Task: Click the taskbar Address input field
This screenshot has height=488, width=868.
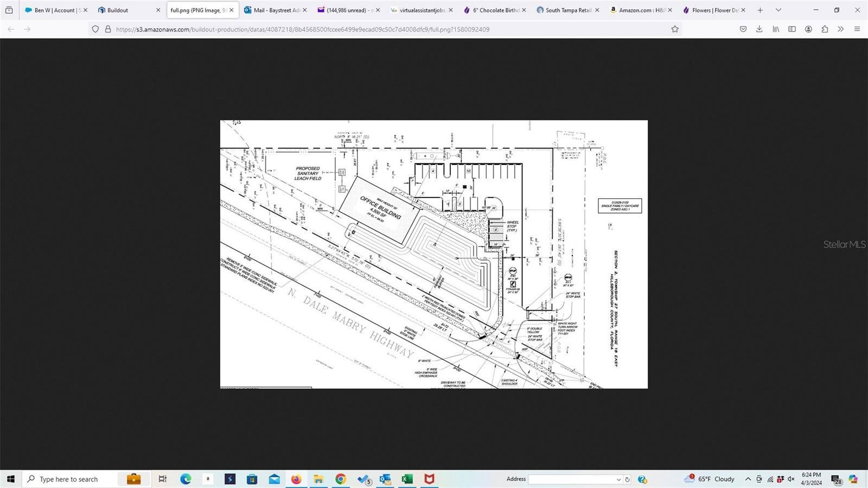Action: (x=572, y=479)
